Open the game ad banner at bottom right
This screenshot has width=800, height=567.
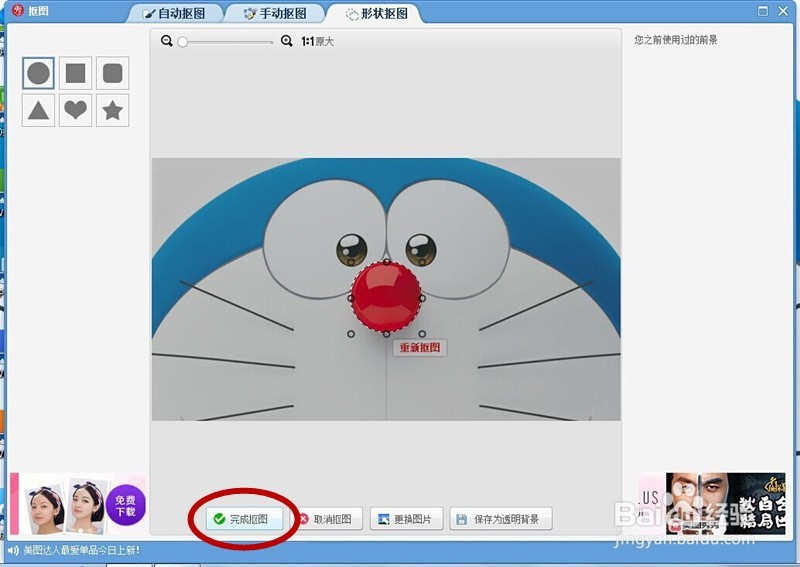[x=725, y=503]
